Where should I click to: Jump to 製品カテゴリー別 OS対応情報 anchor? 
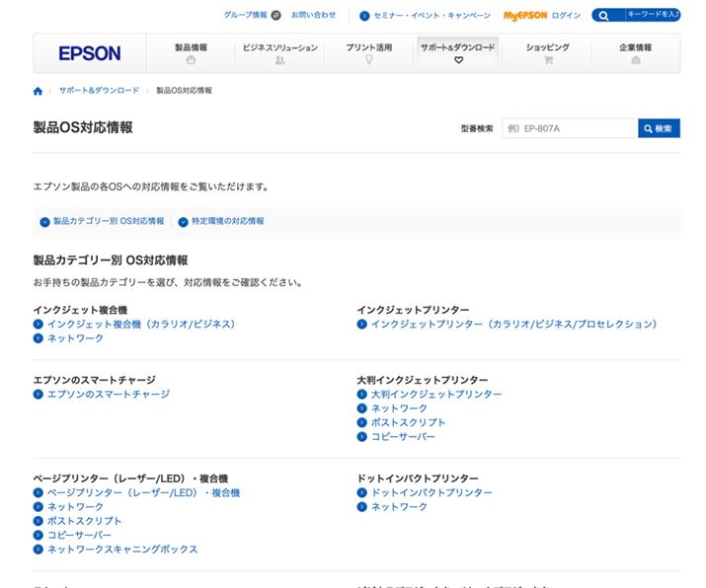[x=108, y=222]
